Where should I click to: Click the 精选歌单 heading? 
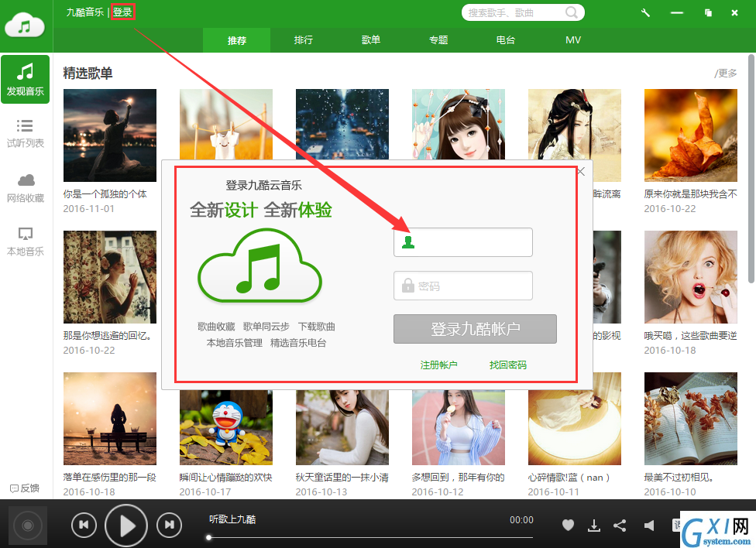[88, 74]
